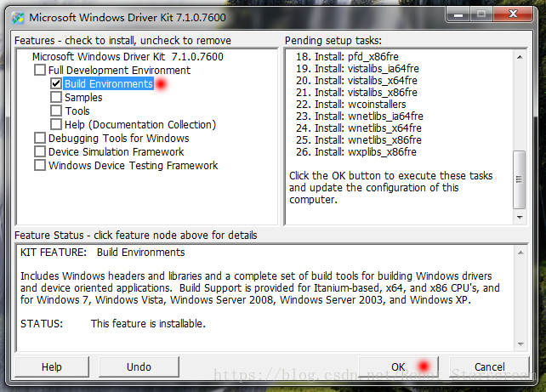Click task '25. Install: wnetlibs_x86fre'
Screen dimensions: 546x392
359,140
